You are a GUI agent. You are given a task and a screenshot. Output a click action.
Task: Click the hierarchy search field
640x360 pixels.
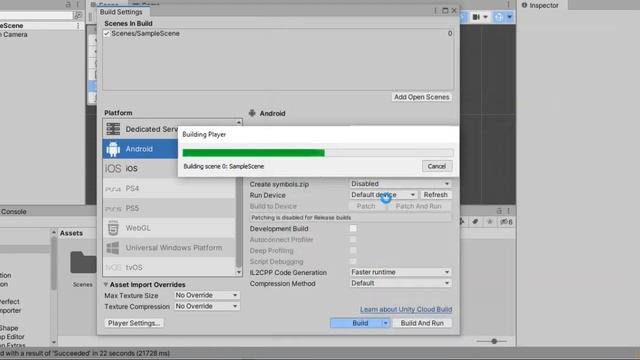[x=36, y=16]
